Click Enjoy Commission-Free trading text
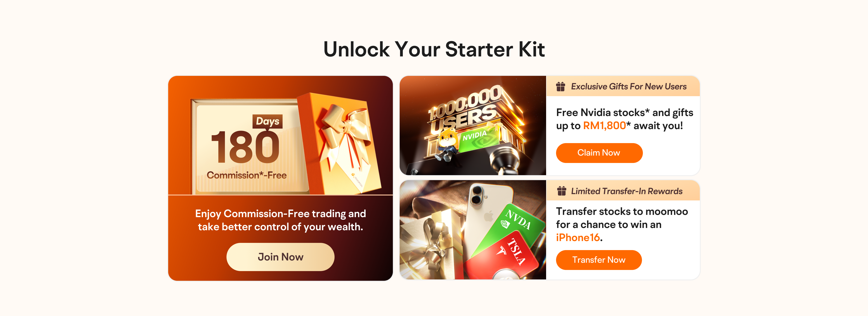 pyautogui.click(x=280, y=220)
